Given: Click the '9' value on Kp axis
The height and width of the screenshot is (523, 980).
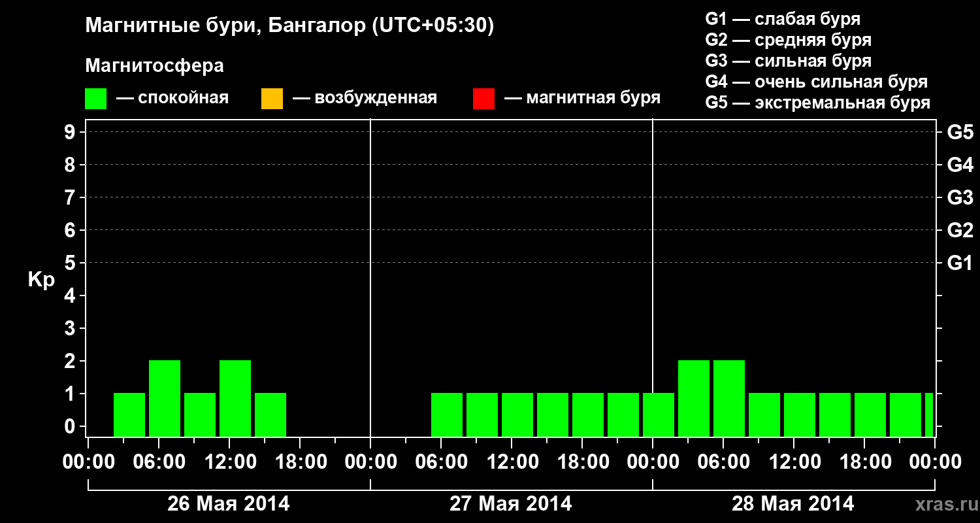Looking at the screenshot, I should 71,132.
